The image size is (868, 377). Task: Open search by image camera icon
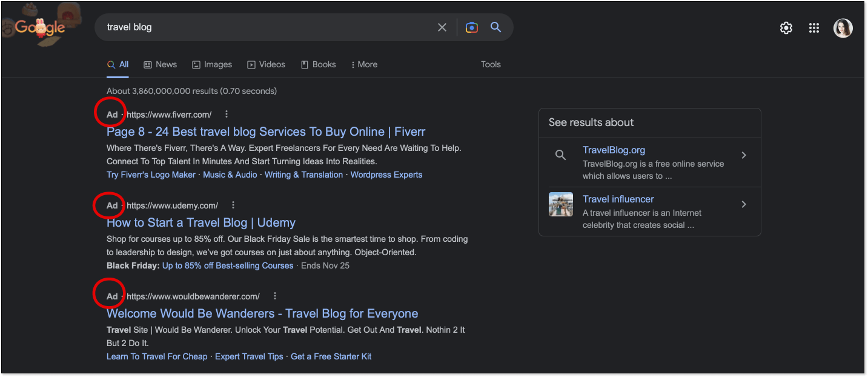pos(472,27)
